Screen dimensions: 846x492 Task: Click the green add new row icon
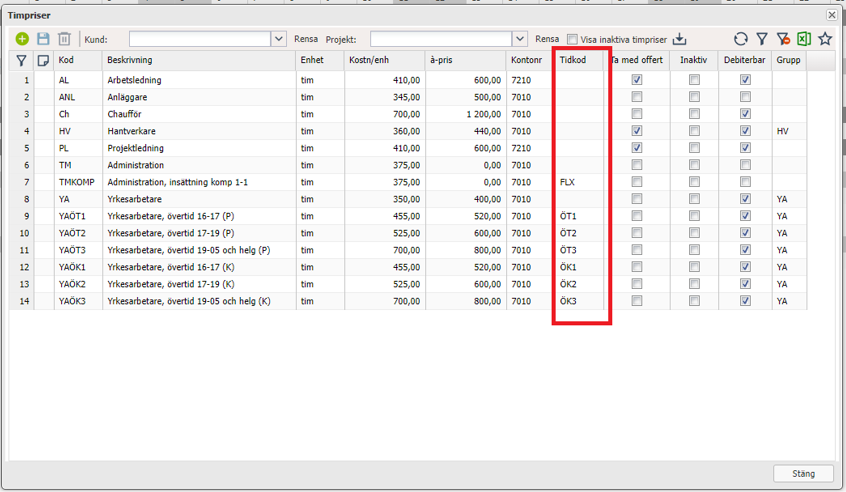click(x=22, y=39)
